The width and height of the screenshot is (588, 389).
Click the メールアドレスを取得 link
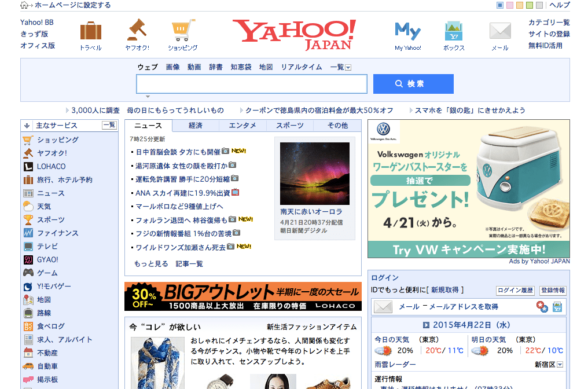(464, 307)
